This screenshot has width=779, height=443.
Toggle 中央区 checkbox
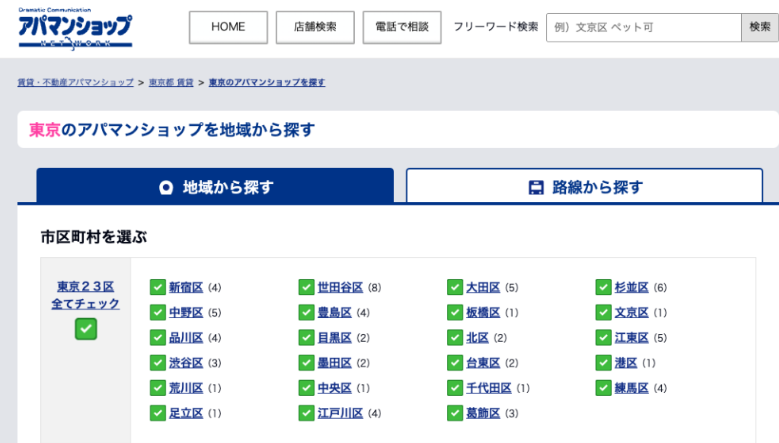tap(306, 388)
